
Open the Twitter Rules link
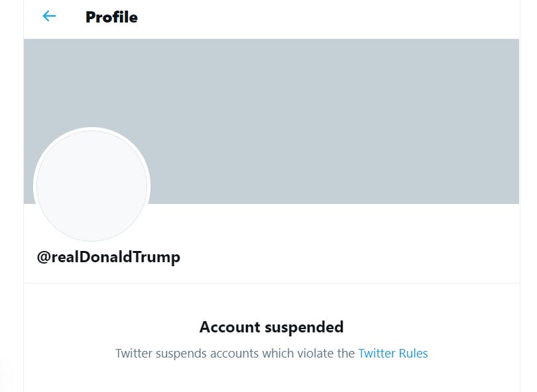tap(392, 353)
